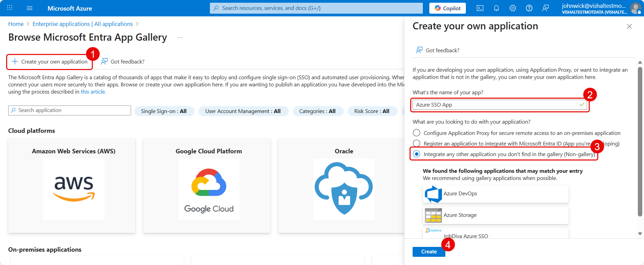
Task: Focus the top search resources box
Action: (x=316, y=8)
